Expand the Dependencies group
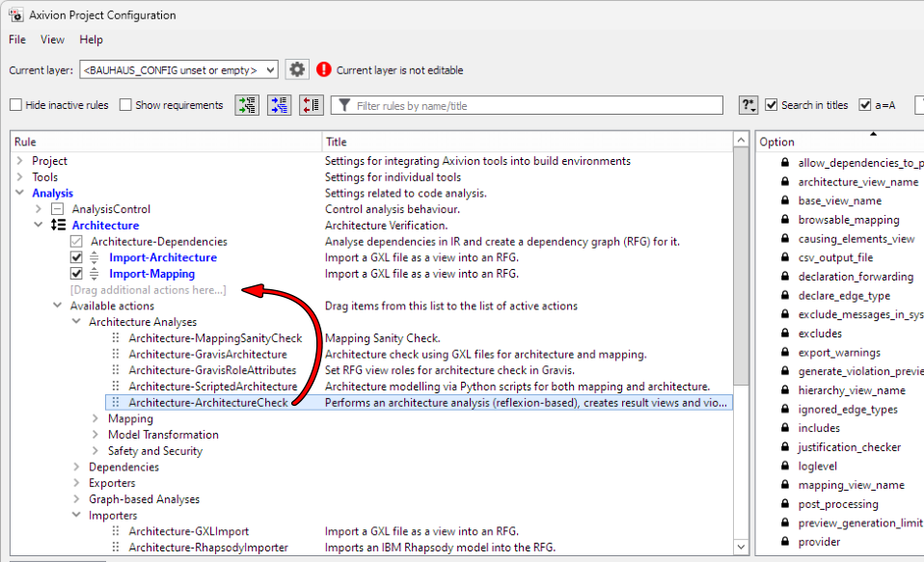The width and height of the screenshot is (924, 562). pyautogui.click(x=76, y=467)
